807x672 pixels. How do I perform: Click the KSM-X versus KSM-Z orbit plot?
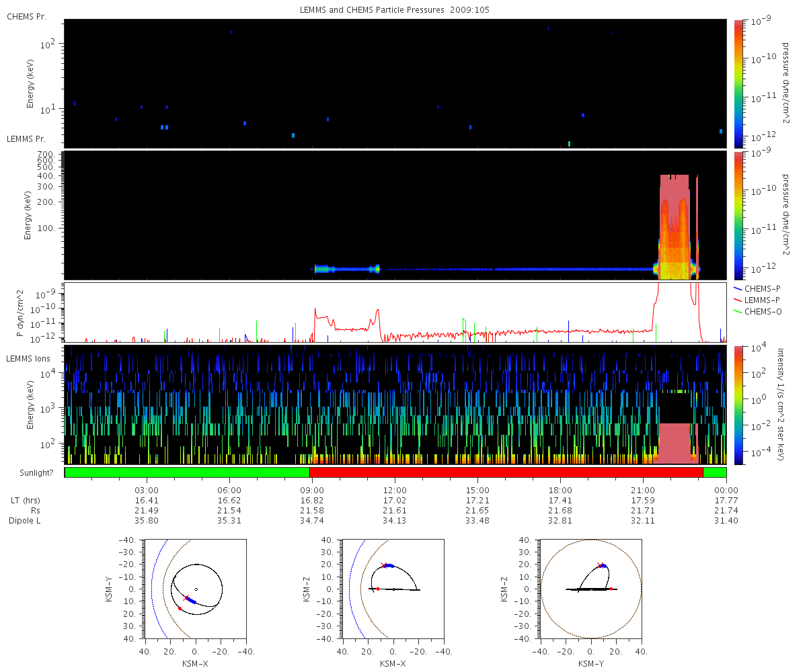[393, 589]
